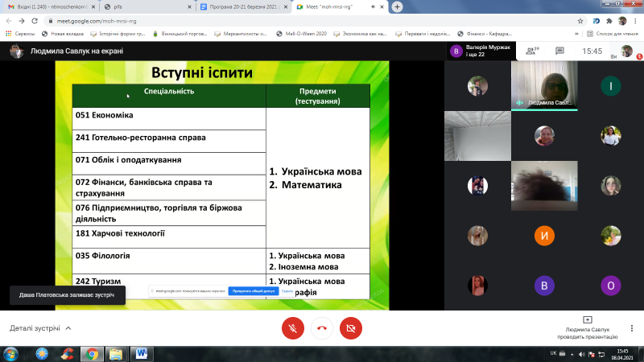Click the 'Даша Платовська залишає зустріч' notification
The image size is (644, 362).
(x=68, y=295)
